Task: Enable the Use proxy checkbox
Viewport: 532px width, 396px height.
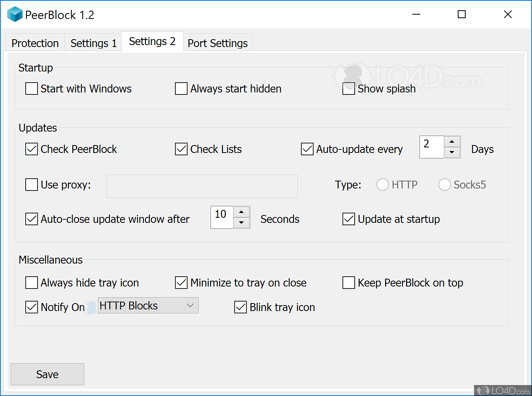Action: tap(32, 185)
